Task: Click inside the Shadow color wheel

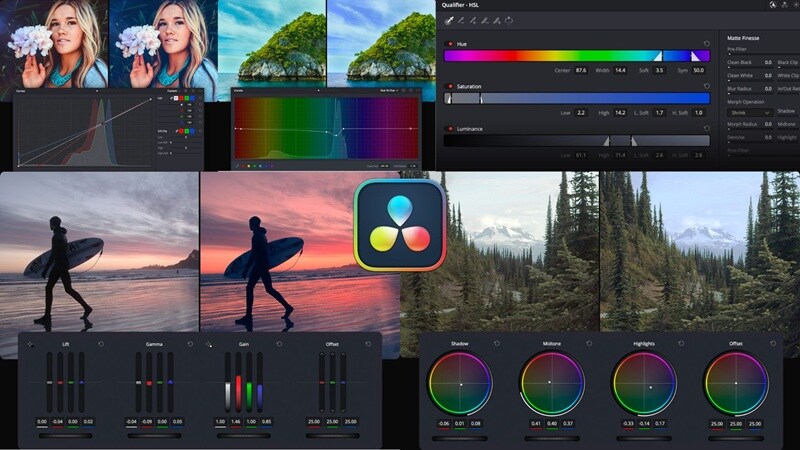Action: pyautogui.click(x=460, y=384)
